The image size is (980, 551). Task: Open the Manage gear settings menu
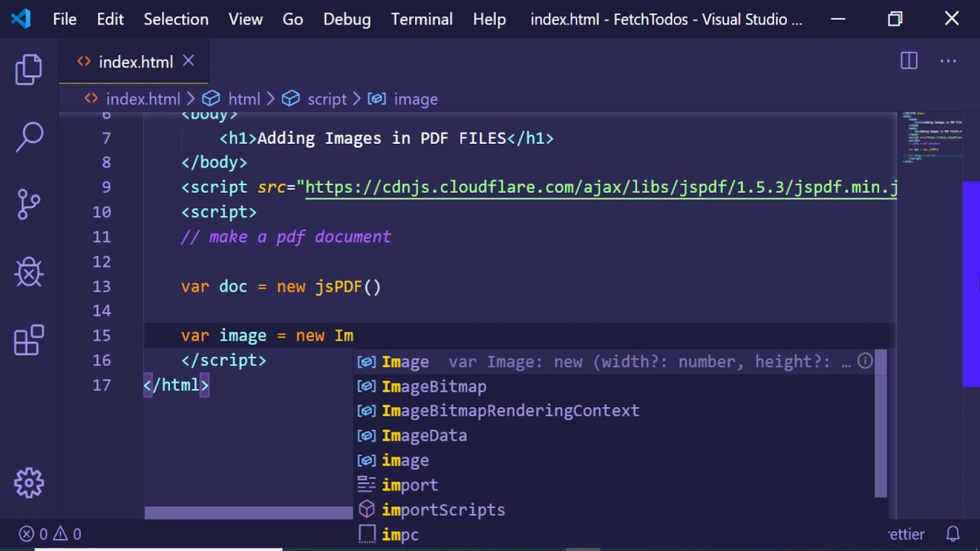[x=29, y=482]
